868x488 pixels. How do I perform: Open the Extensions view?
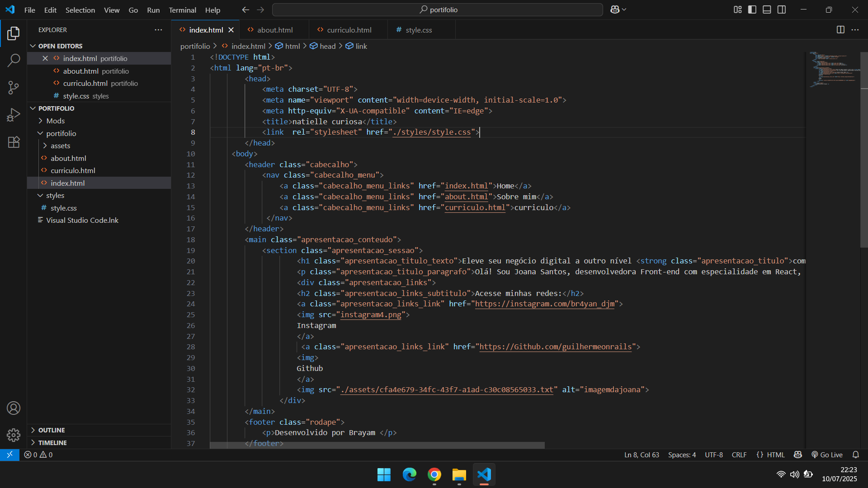click(x=14, y=142)
